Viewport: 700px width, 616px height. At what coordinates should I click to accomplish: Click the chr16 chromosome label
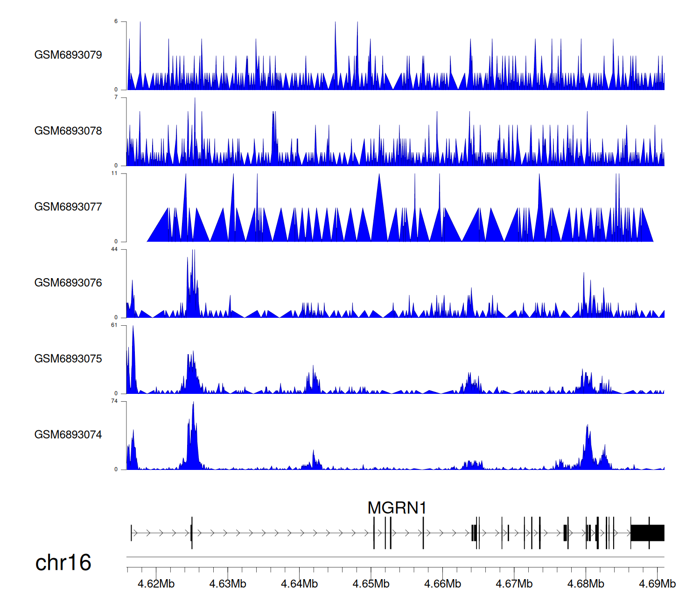click(x=63, y=563)
